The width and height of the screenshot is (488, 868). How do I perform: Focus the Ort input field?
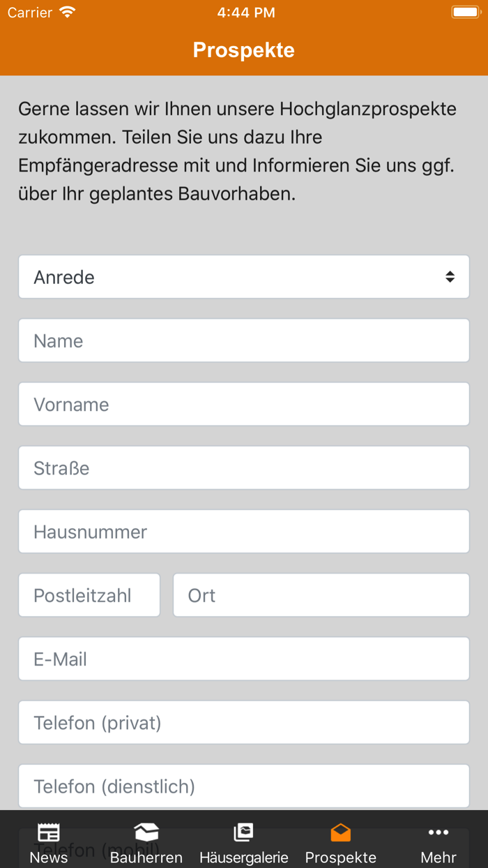(321, 595)
